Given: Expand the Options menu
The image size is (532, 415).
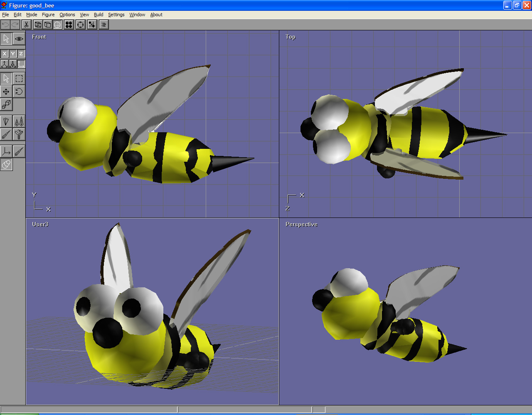Looking at the screenshot, I should [x=67, y=15].
